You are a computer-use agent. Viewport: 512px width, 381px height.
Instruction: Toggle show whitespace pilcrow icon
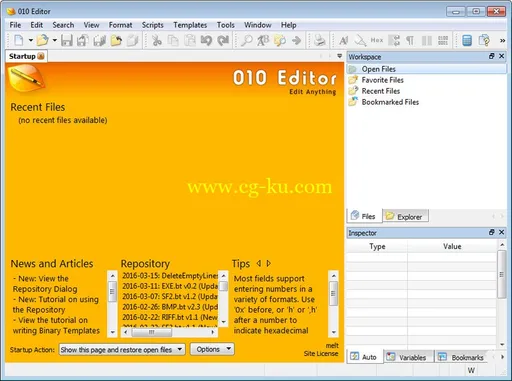tap(410, 40)
